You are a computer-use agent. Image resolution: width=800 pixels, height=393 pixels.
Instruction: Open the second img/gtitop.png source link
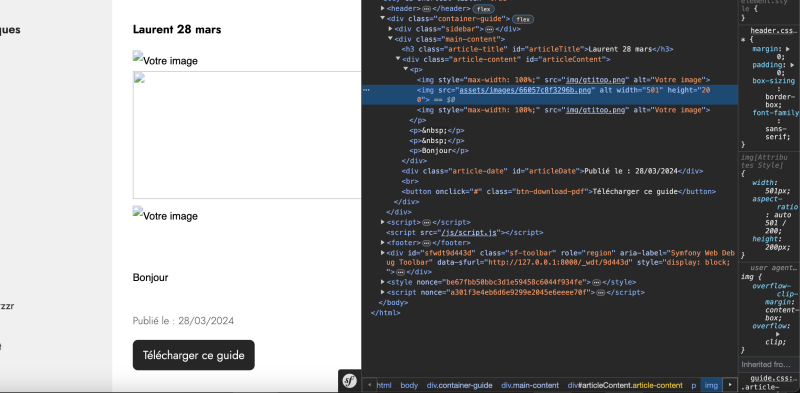595,110
